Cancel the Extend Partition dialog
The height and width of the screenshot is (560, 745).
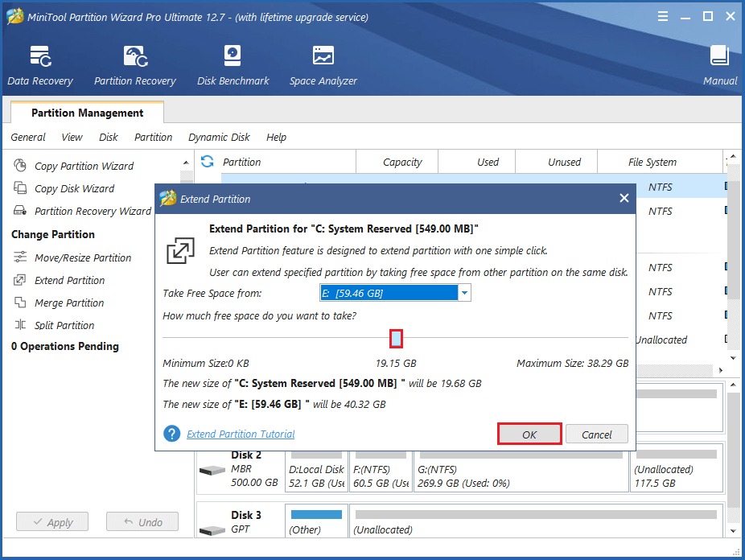point(596,434)
